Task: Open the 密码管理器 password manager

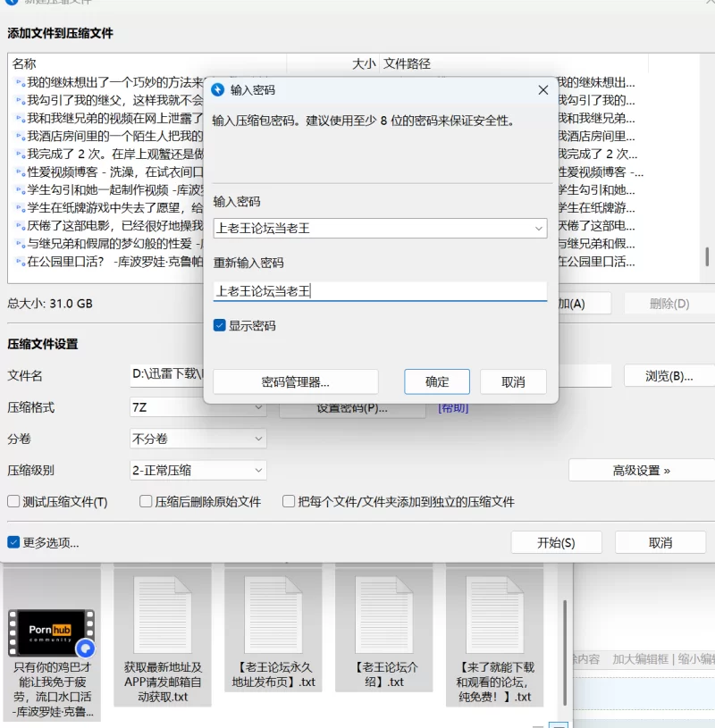Action: 296,381
